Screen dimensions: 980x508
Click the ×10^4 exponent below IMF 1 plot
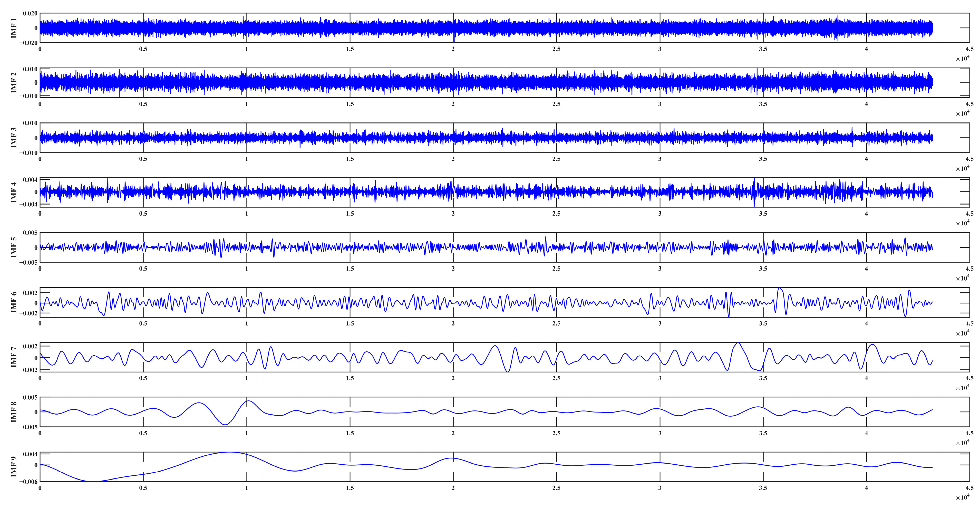pyautogui.click(x=963, y=58)
